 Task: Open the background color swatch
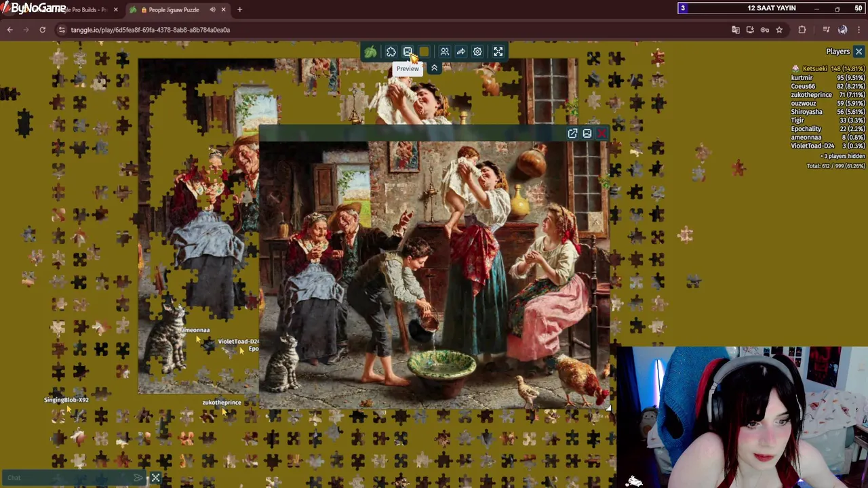pos(425,52)
